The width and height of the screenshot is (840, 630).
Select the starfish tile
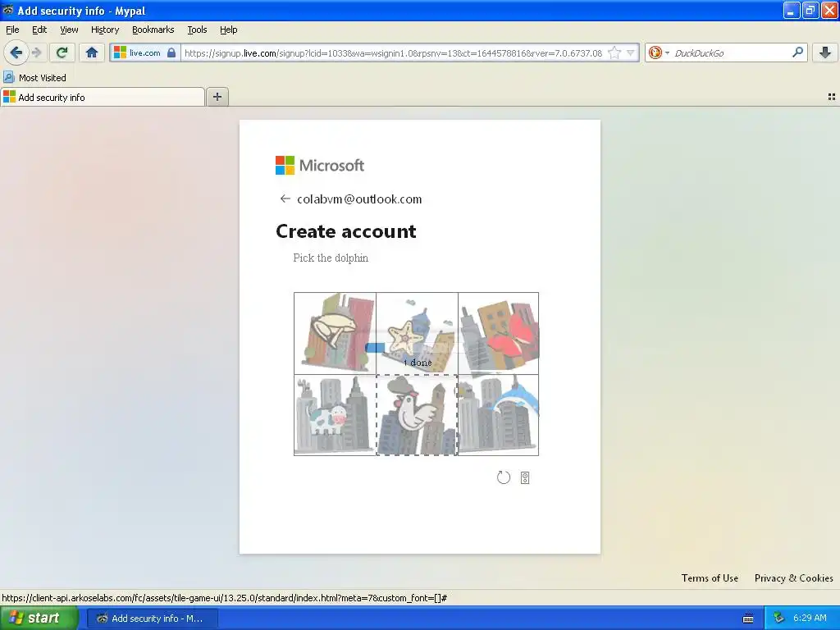[417, 333]
